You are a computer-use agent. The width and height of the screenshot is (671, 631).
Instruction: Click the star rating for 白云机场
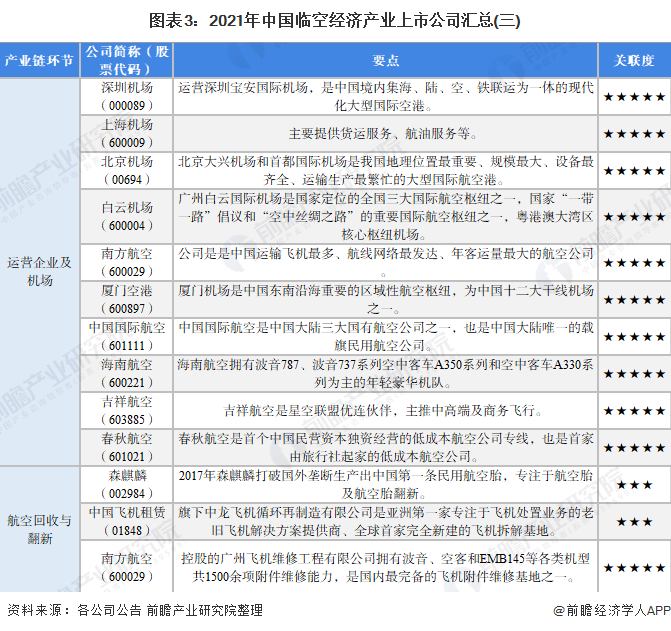pyautogui.click(x=634, y=215)
